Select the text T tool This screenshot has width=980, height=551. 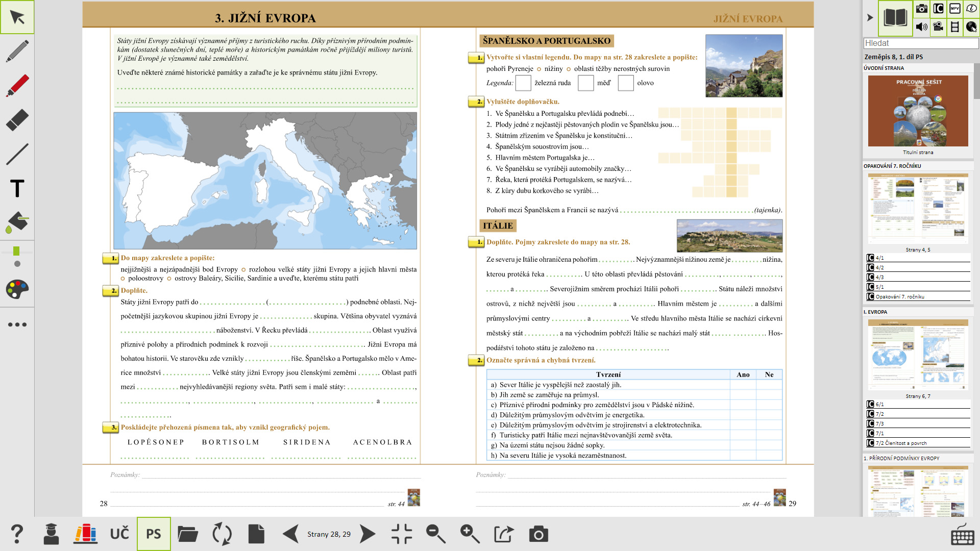(x=17, y=188)
